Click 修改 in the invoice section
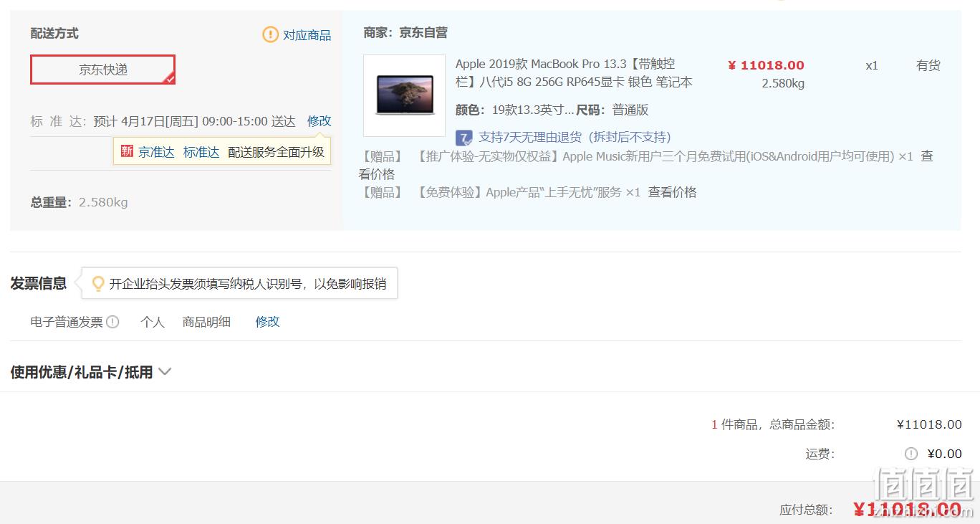980x524 pixels. point(267,322)
